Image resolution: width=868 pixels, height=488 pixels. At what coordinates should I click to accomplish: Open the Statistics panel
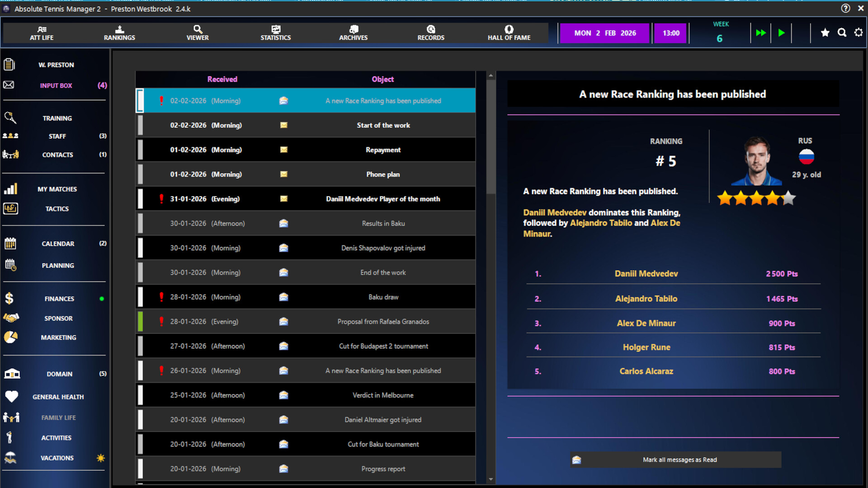275,33
